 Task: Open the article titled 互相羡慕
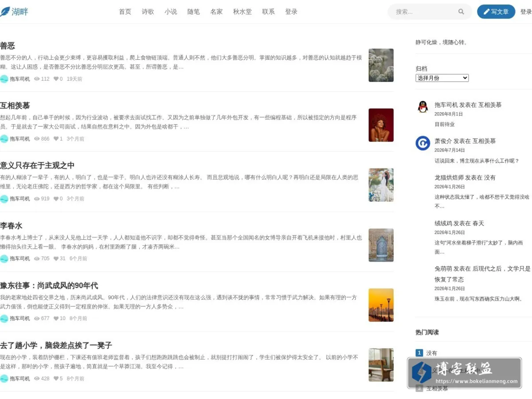[15, 106]
